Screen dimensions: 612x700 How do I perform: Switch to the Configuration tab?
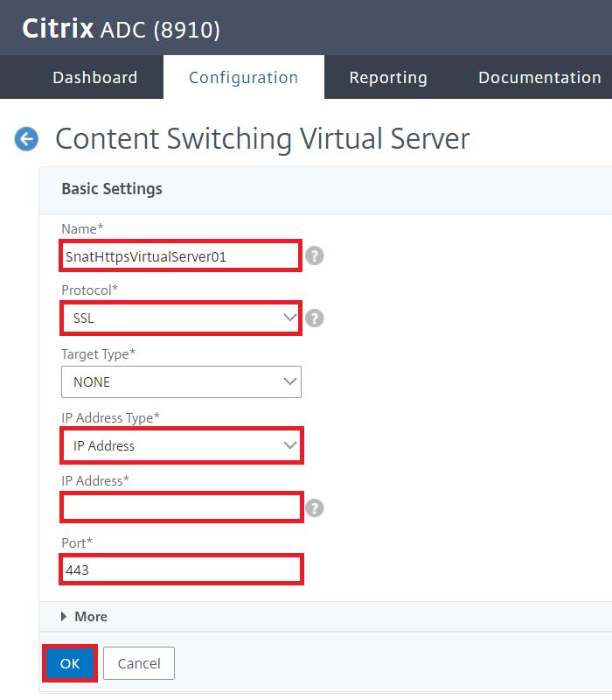pyautogui.click(x=244, y=77)
